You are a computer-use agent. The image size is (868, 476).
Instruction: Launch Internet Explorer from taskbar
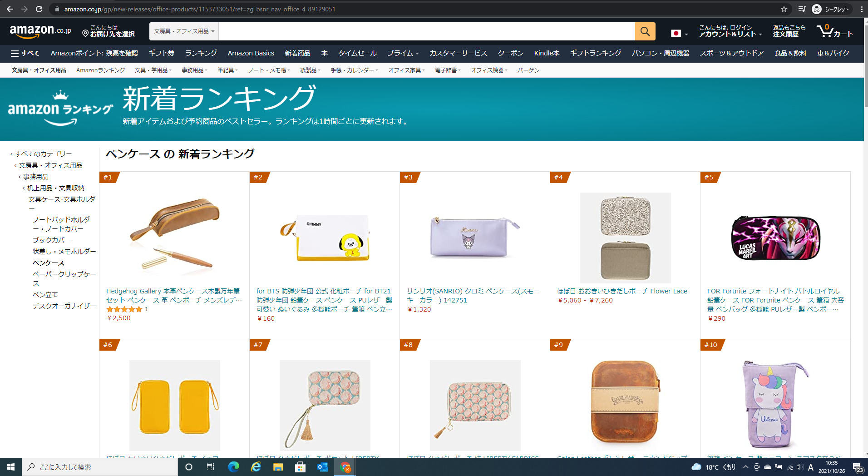[256, 467]
